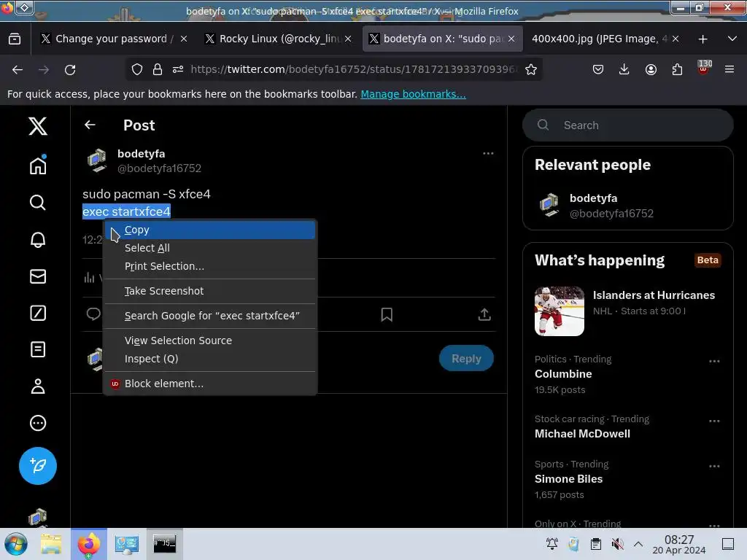Open the post's three-dot more menu
This screenshot has height=560, width=747.
point(488,153)
